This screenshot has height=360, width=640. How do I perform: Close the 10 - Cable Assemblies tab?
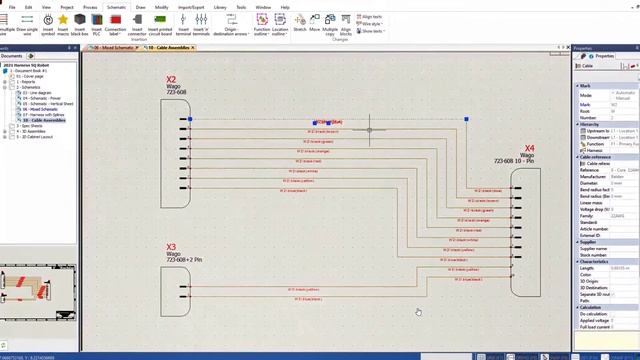pos(193,48)
